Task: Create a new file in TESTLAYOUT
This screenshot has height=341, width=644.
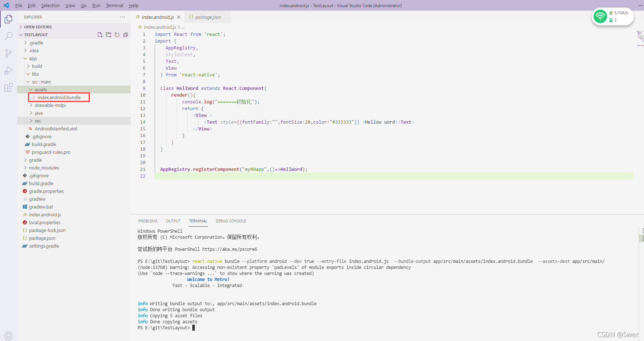Action: click(100, 35)
